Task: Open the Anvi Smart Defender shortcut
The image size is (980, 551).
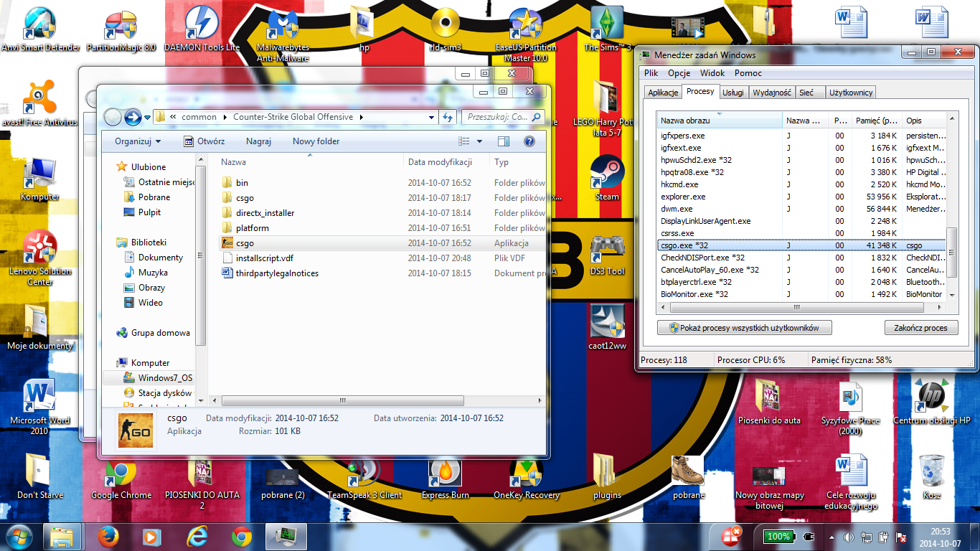Action: click(x=40, y=30)
